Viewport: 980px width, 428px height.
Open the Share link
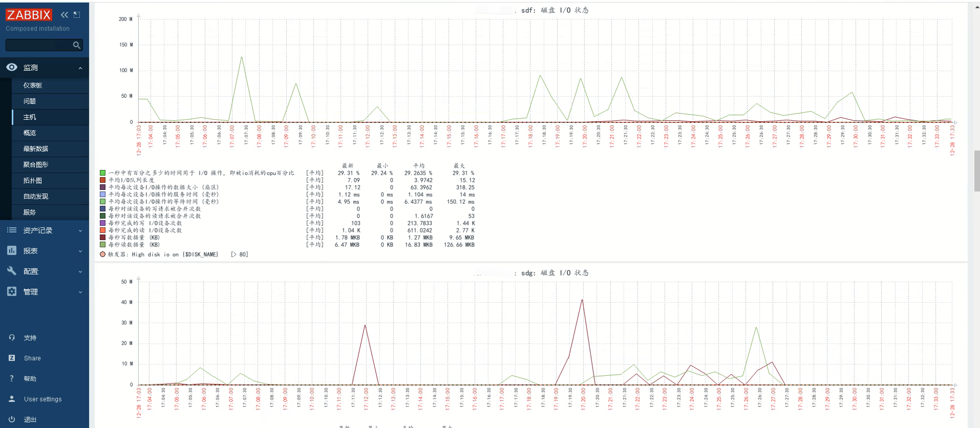tap(32, 358)
